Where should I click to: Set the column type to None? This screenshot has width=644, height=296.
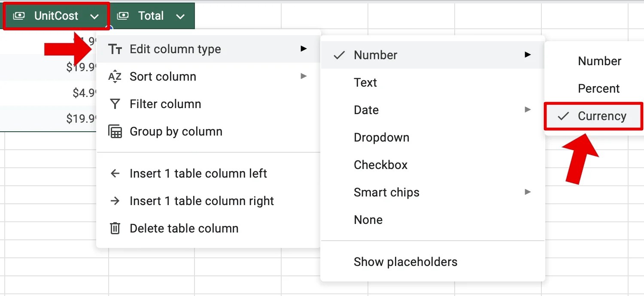point(368,220)
